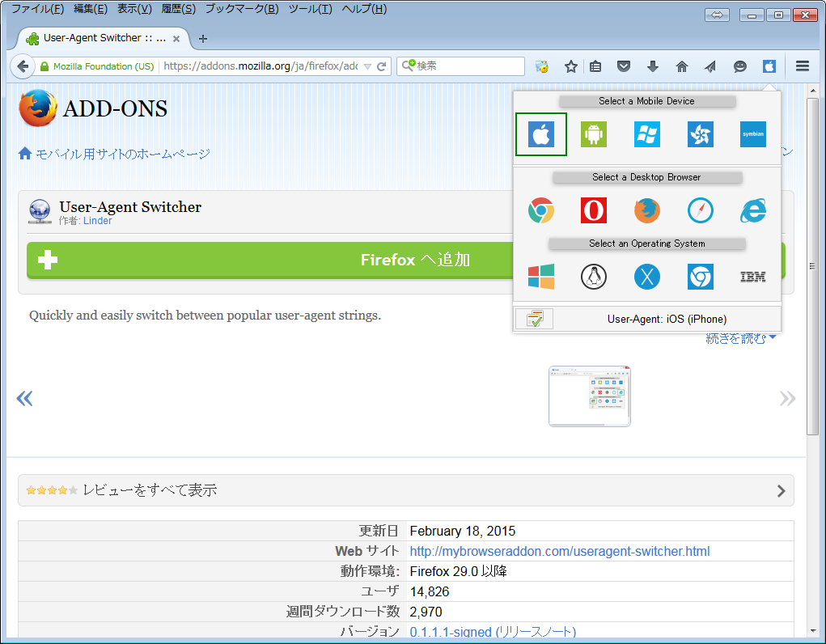
Task: Open the downloads arrow icon
Action: point(652,66)
